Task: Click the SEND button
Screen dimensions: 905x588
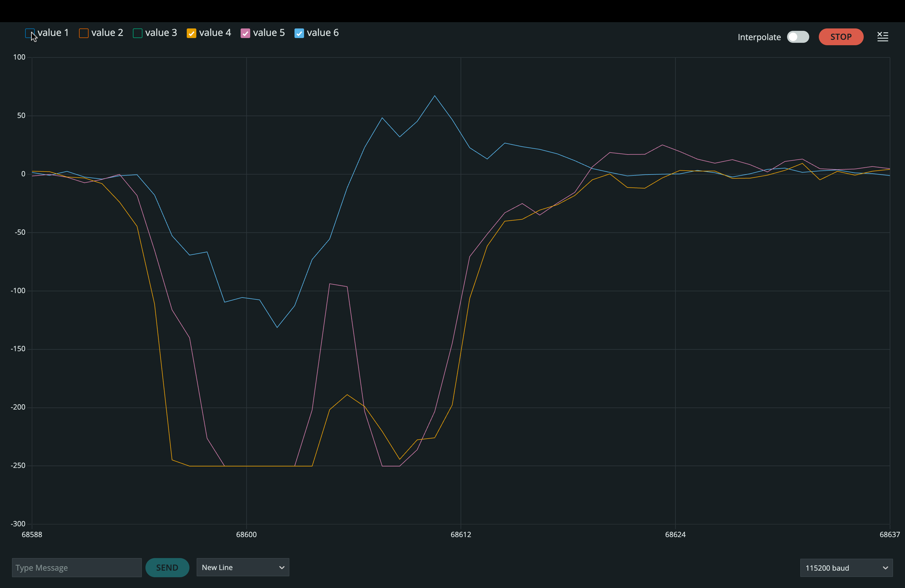Action: pos(167,567)
